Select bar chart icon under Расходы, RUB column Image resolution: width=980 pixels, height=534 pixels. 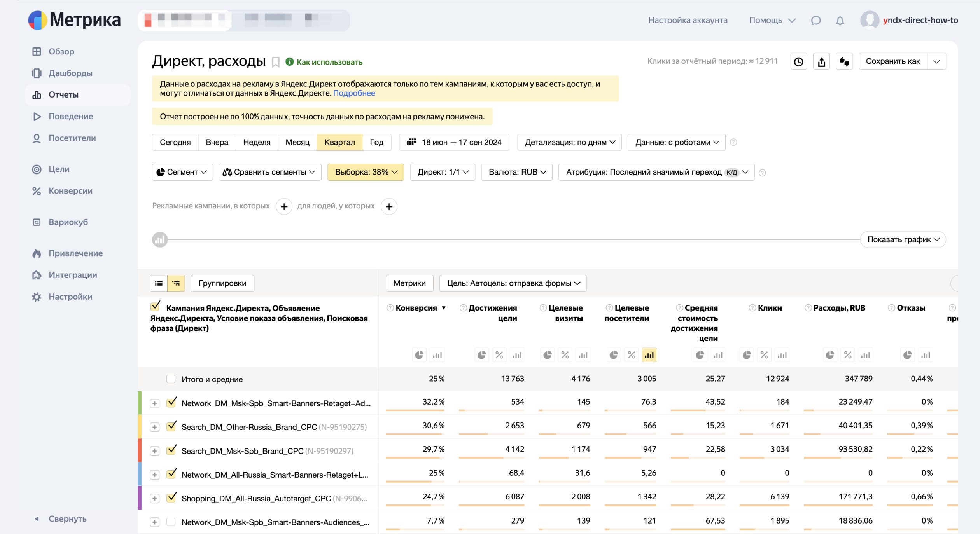point(865,355)
